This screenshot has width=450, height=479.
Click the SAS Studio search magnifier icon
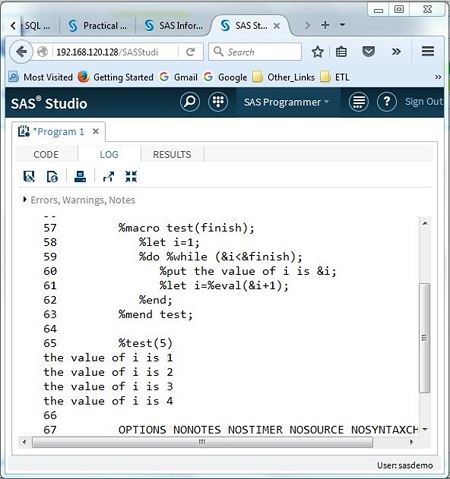pos(190,102)
